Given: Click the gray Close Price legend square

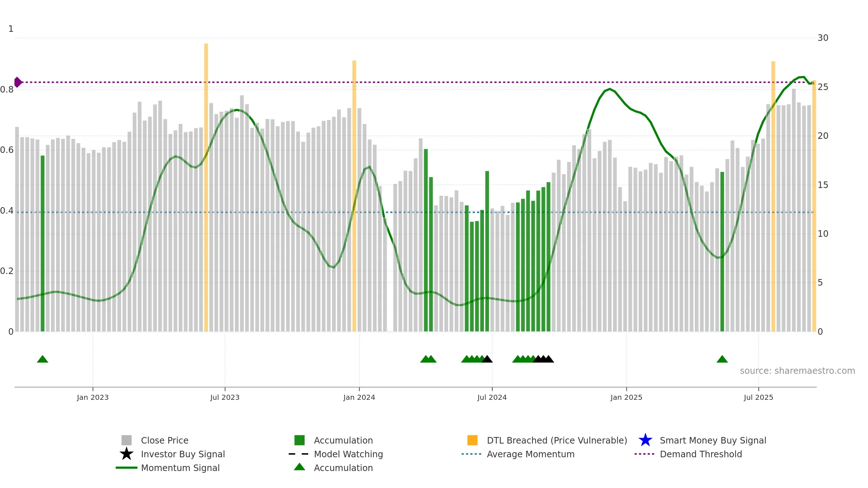Looking at the screenshot, I should click(x=127, y=440).
